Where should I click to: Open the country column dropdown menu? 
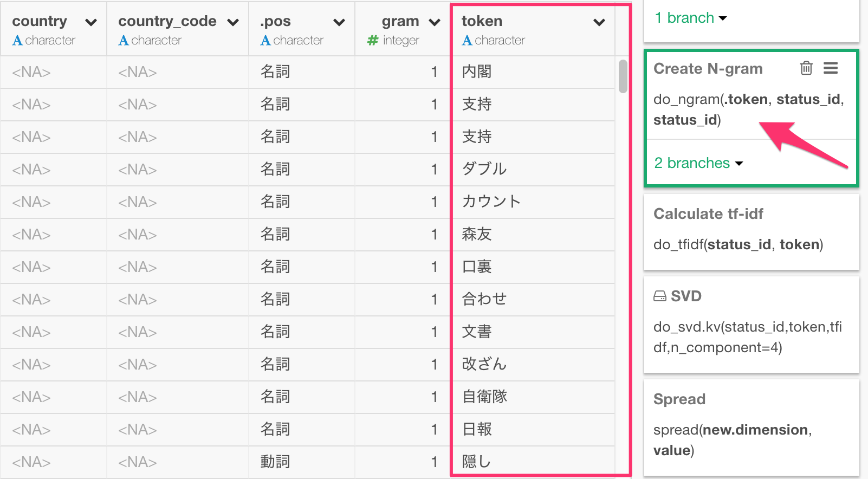coord(91,22)
